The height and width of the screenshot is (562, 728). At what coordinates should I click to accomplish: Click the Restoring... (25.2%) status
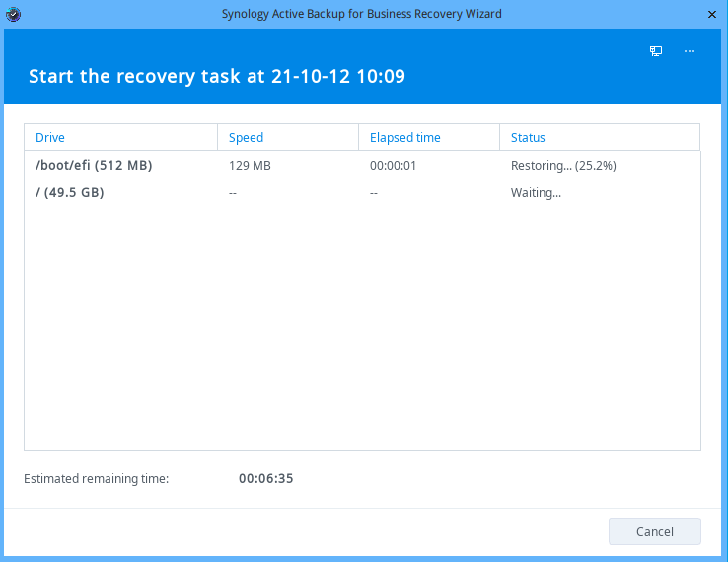coord(562,166)
